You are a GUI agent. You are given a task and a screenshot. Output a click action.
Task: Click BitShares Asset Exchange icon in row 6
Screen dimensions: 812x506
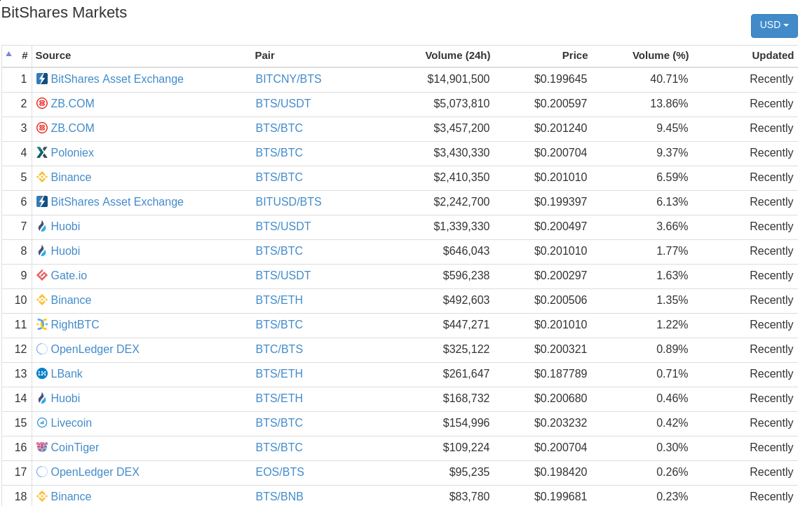coord(42,201)
